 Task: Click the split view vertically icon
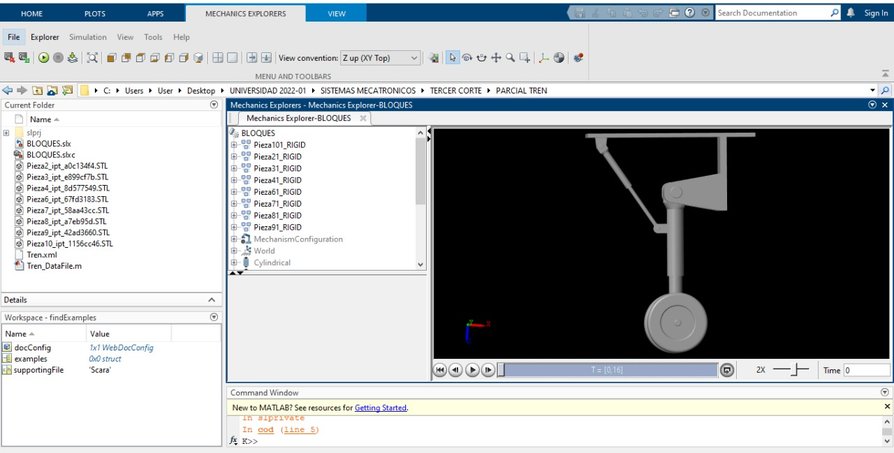pos(251,58)
